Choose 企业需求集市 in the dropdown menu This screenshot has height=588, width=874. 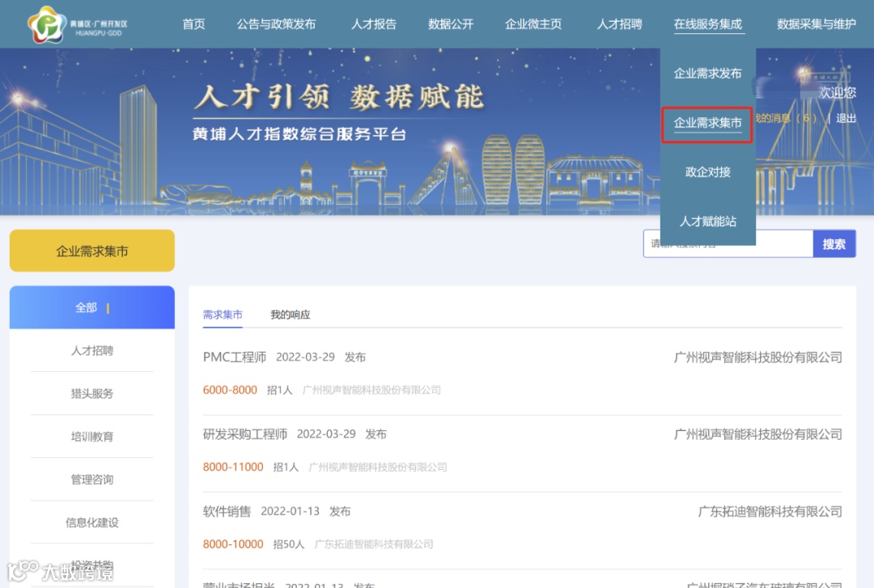click(708, 123)
